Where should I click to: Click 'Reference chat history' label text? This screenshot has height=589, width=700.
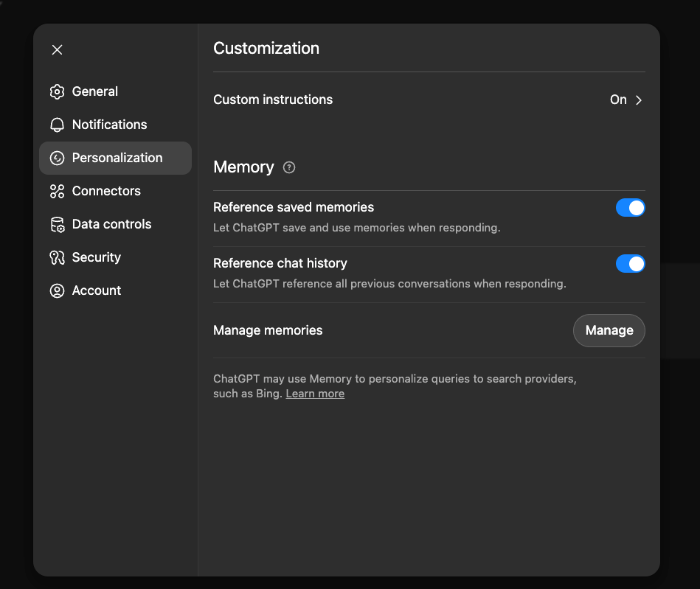280,263
